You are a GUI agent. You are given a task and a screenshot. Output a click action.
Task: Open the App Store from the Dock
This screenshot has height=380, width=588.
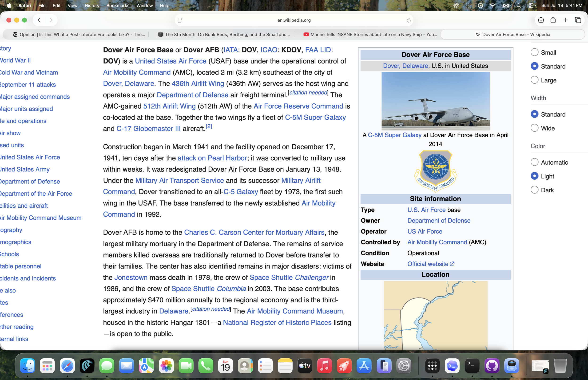(364, 365)
